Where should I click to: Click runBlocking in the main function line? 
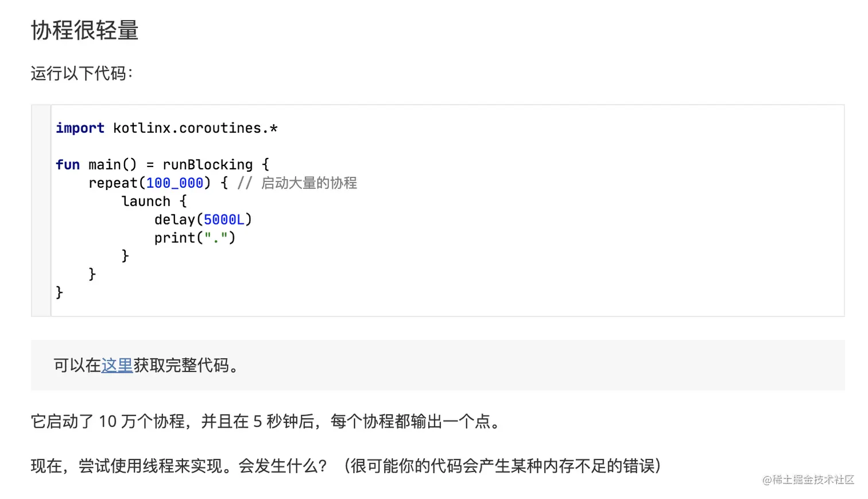tap(208, 165)
